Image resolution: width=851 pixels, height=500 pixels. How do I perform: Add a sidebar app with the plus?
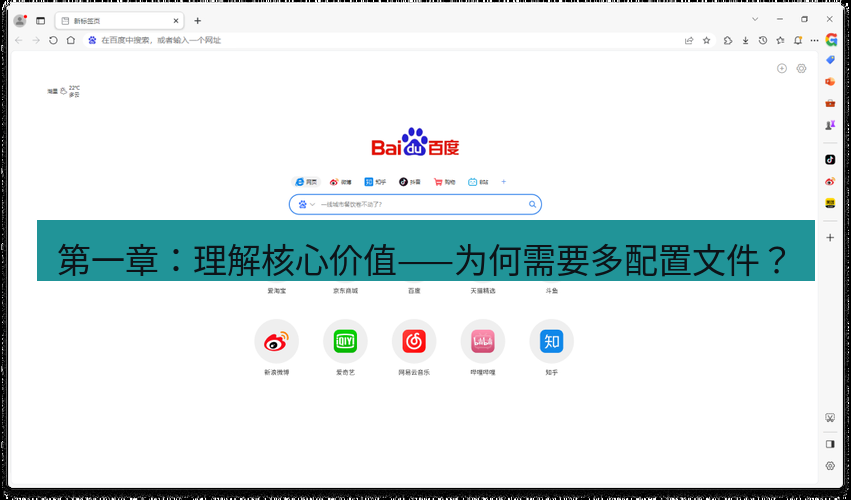coord(830,237)
